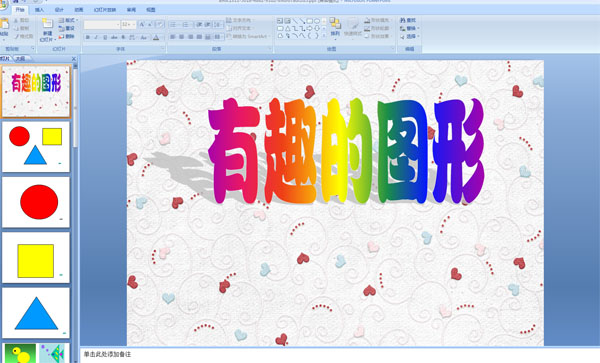Switch to the Insert ribbon tab

pyautogui.click(x=39, y=10)
